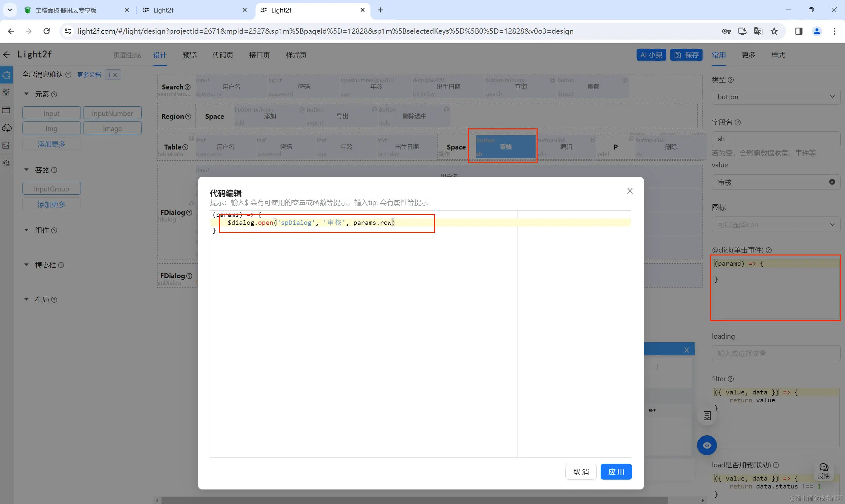This screenshot has height=504, width=845.
Task: Collapse the 元素 section
Action: pos(26,94)
